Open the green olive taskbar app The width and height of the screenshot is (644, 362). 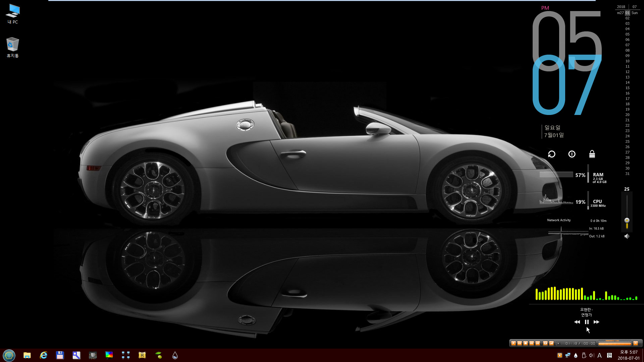(159, 355)
